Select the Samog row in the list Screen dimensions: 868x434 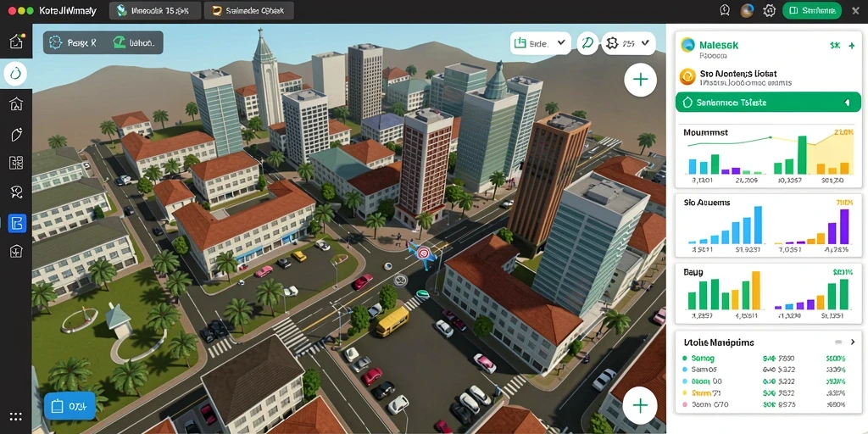(x=767, y=359)
